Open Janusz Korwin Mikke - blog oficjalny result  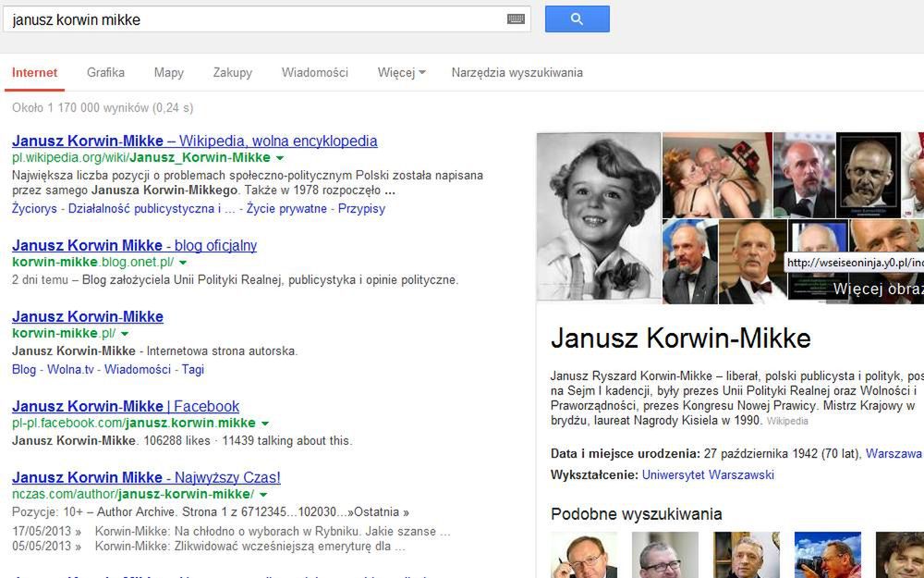[x=134, y=245]
